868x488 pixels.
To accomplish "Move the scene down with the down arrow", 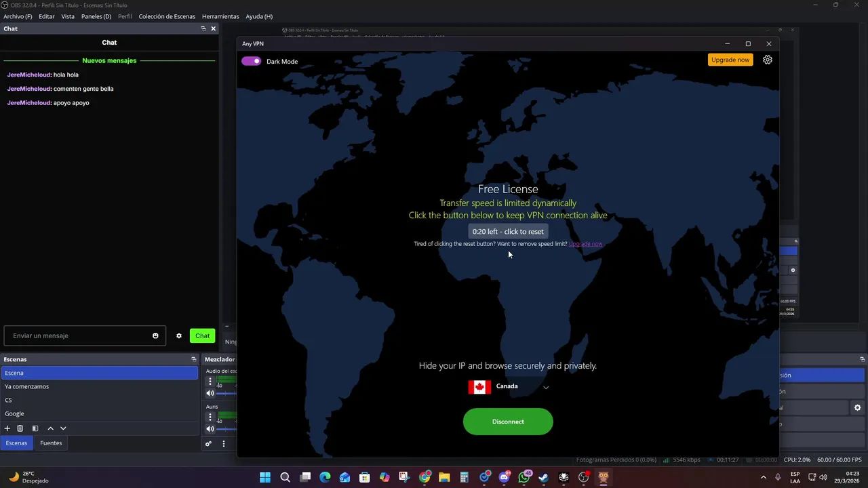I will click(63, 428).
